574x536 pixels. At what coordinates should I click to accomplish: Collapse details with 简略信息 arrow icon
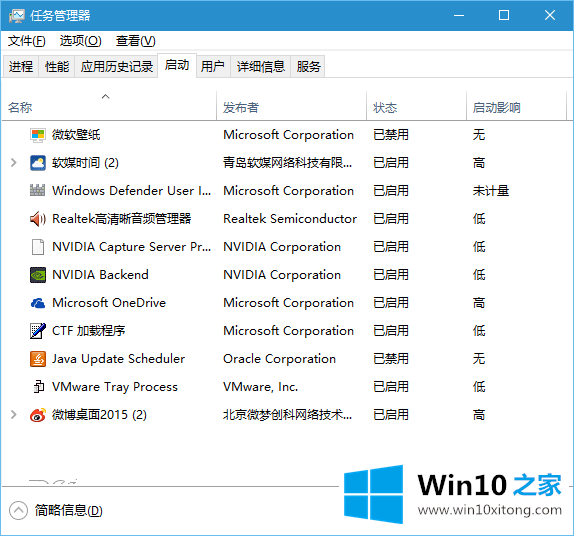pos(18,510)
